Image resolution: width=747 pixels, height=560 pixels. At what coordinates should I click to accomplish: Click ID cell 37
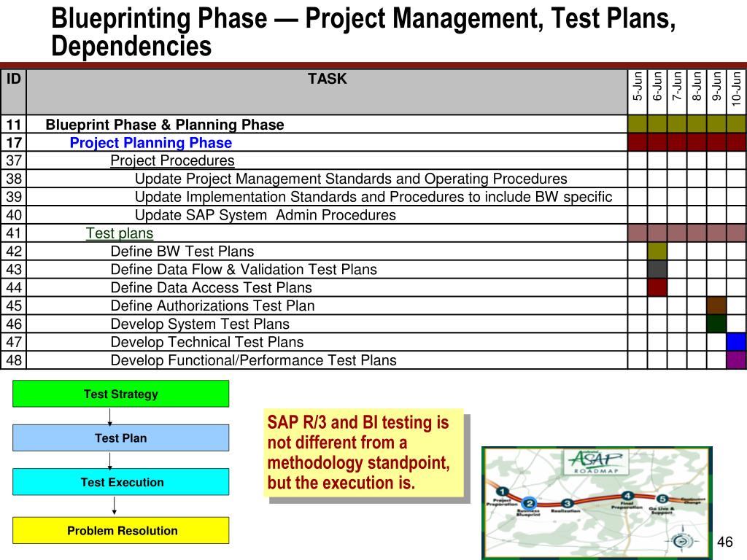[13, 160]
